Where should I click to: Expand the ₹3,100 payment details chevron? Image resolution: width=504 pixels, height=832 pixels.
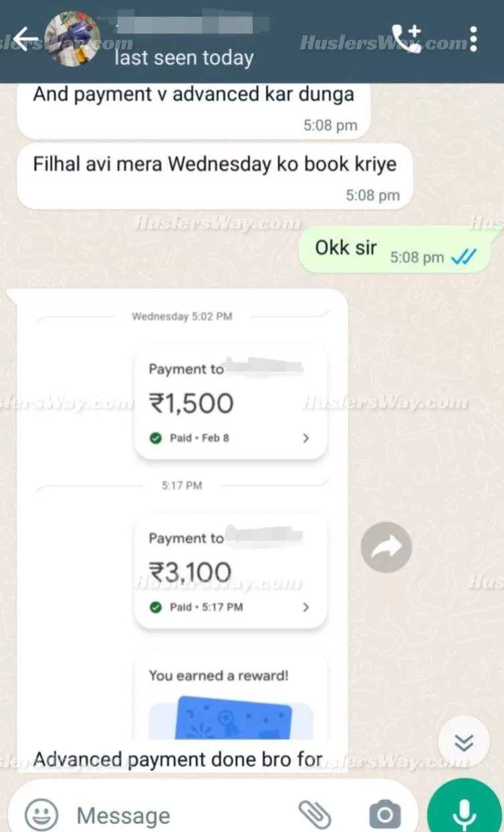306,607
